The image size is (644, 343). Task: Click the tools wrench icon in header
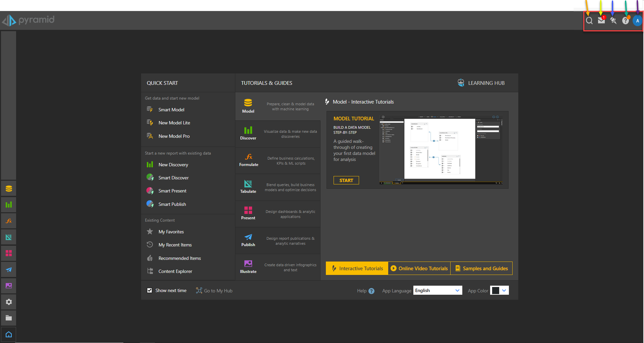[613, 21]
